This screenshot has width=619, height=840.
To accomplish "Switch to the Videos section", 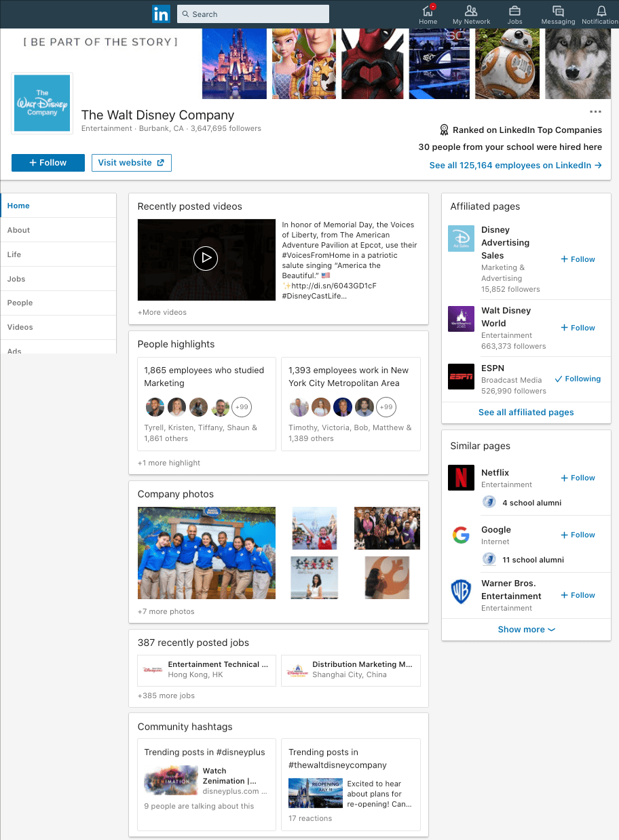I will pos(20,327).
